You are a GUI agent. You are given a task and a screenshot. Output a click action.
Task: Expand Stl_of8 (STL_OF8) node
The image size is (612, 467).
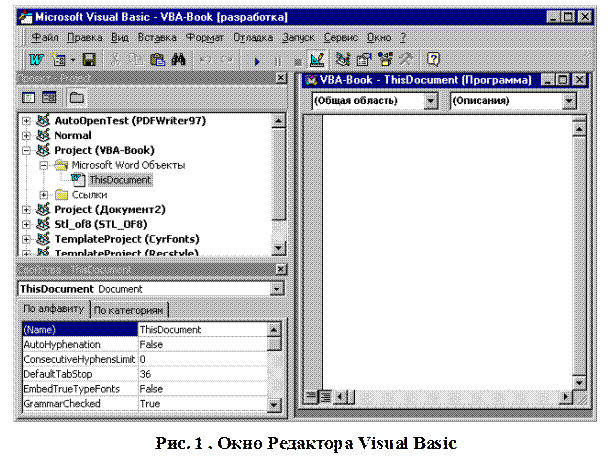click(26, 225)
